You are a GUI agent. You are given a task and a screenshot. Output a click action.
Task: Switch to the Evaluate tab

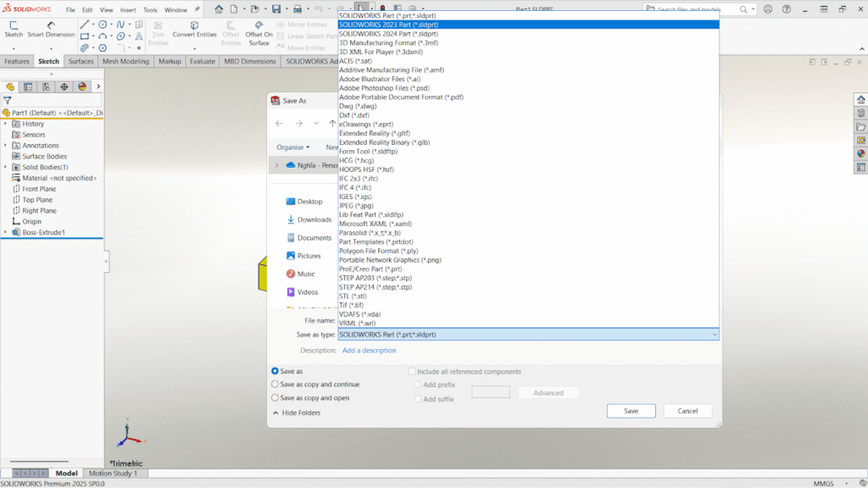pos(202,61)
